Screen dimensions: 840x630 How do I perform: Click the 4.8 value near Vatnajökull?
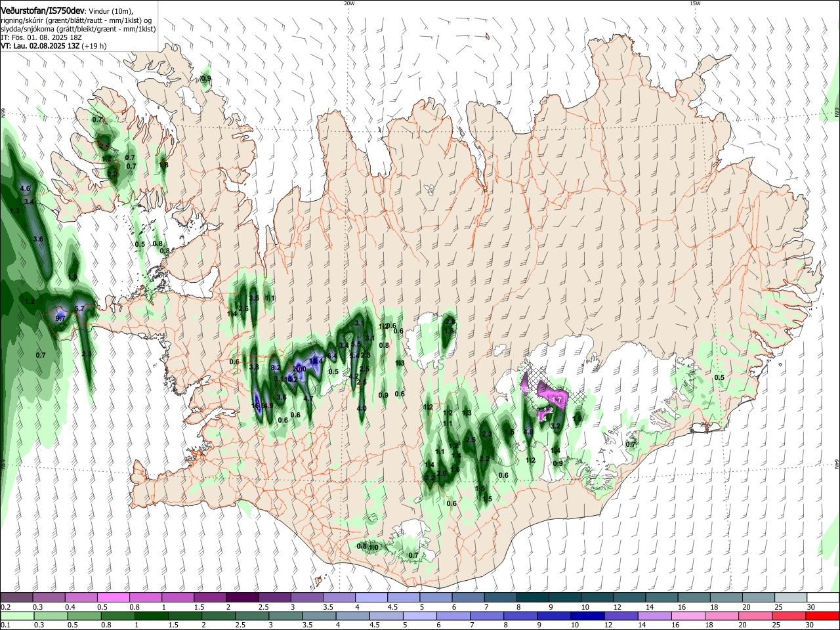(529, 432)
